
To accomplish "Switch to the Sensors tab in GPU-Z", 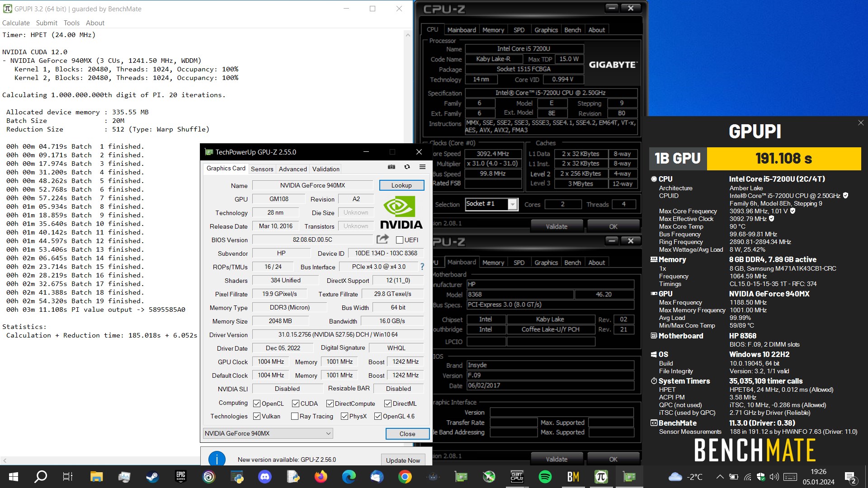I will (262, 169).
